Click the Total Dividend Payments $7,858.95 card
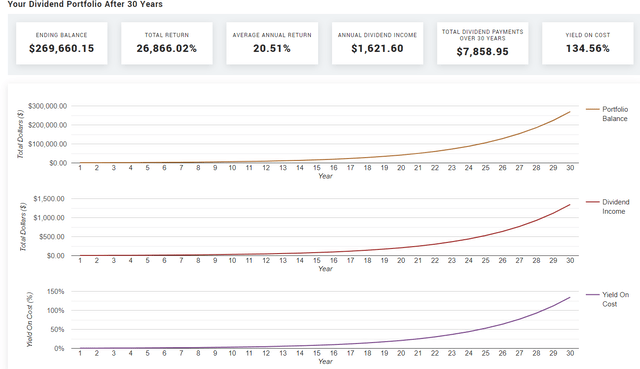The width and height of the screenshot is (640, 369). 482,43
